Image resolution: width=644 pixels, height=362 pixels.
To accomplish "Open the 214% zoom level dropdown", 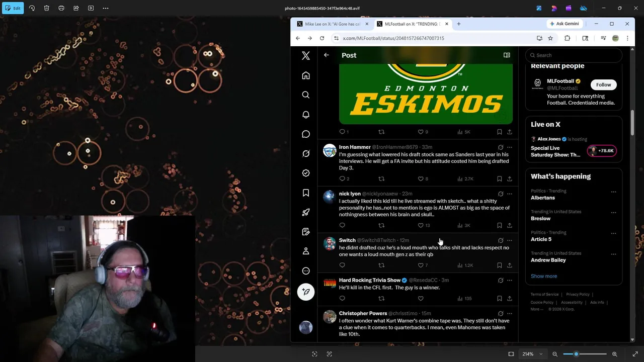I will 532,354.
